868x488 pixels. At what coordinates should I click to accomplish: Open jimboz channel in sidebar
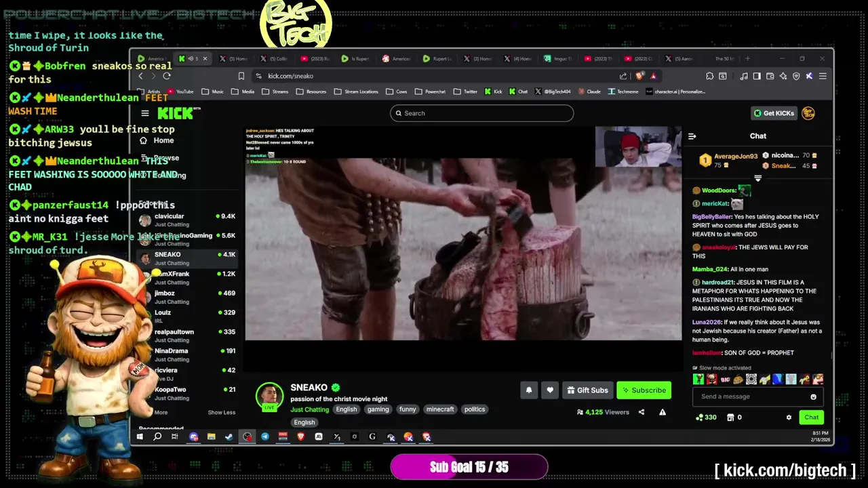click(x=186, y=297)
